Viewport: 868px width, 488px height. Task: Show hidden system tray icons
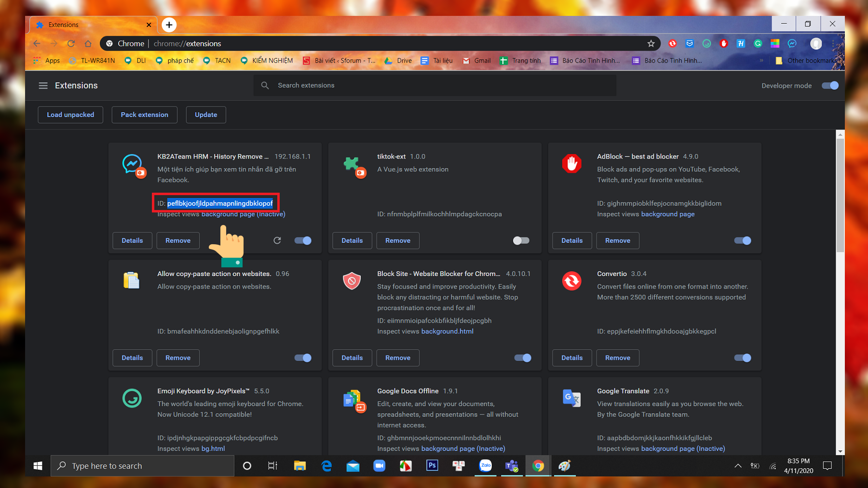pos(738,466)
